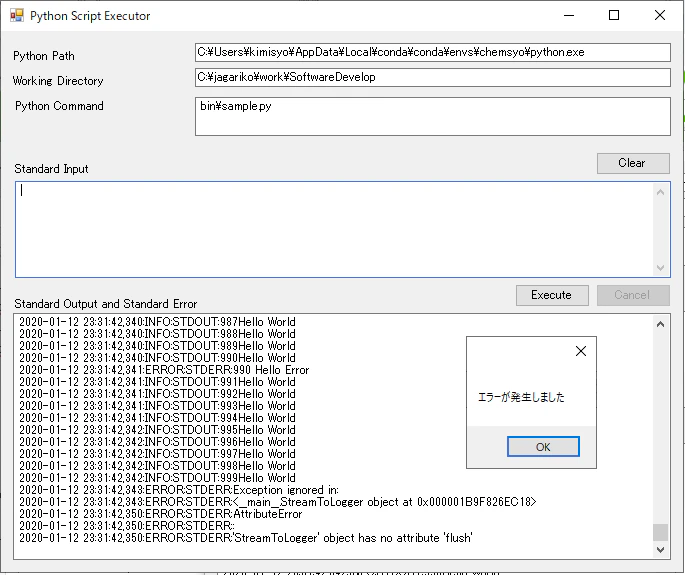685x575 pixels.
Task: Click the Python Path input field
Action: coord(432,52)
